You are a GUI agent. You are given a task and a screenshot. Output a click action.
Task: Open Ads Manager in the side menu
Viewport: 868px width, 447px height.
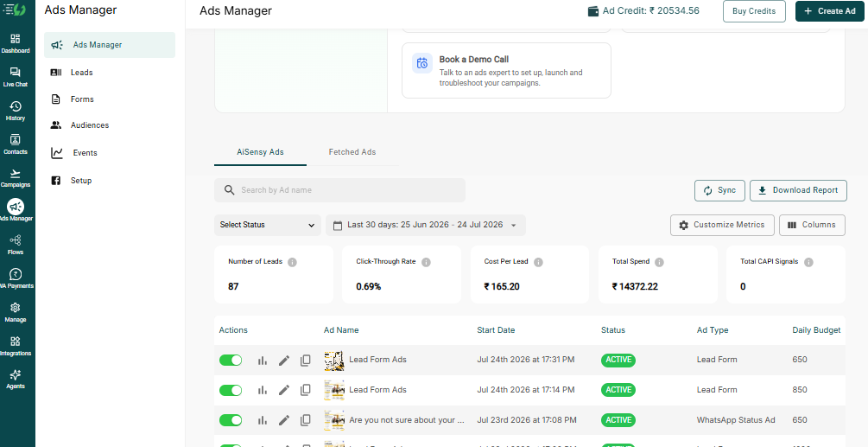pos(110,45)
